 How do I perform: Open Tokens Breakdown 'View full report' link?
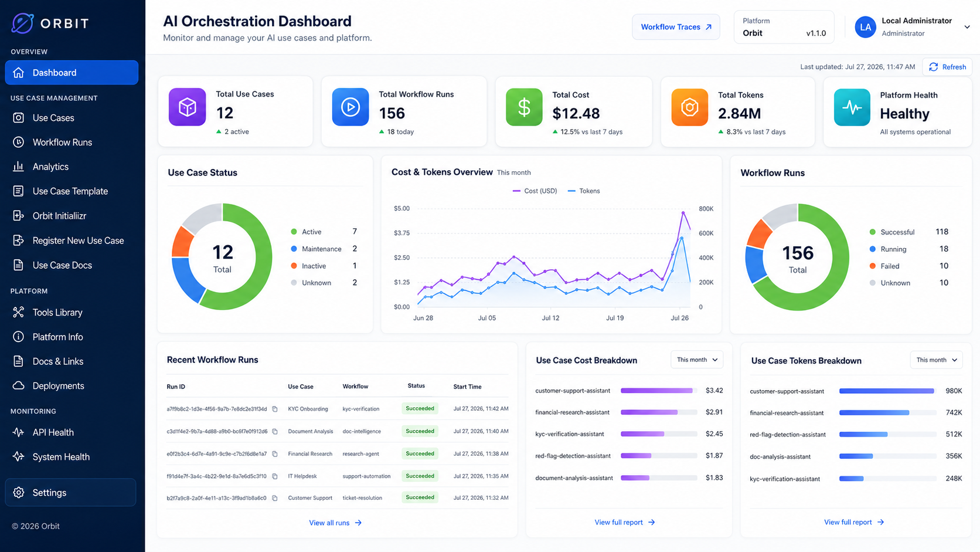854,522
